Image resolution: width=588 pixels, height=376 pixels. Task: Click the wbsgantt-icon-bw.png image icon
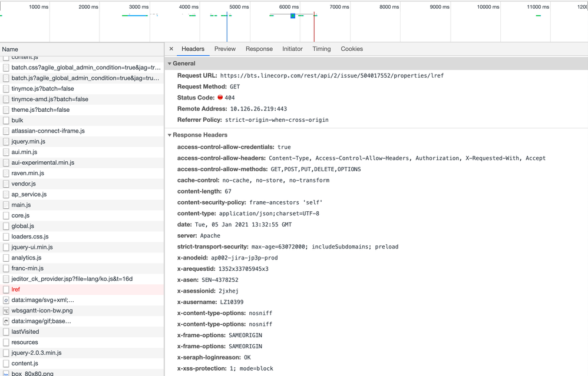[x=6, y=311]
